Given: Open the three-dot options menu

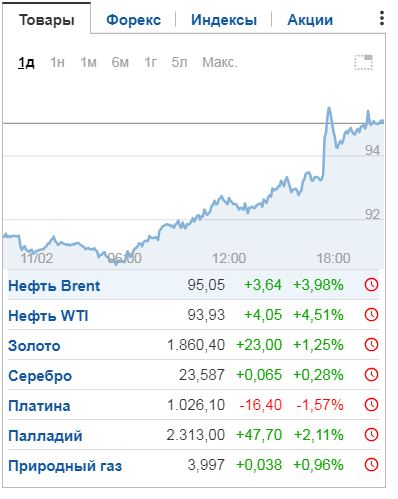Looking at the screenshot, I should click(x=382, y=18).
